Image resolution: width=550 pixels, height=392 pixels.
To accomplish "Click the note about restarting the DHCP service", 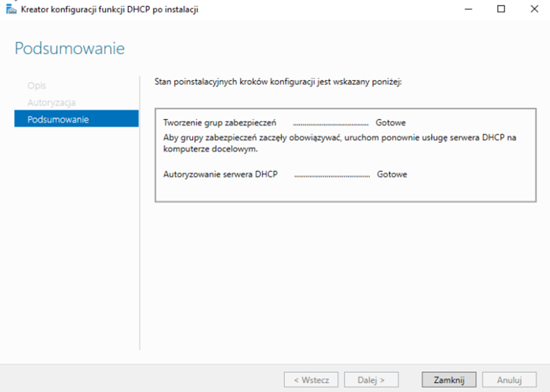I will [340, 143].
